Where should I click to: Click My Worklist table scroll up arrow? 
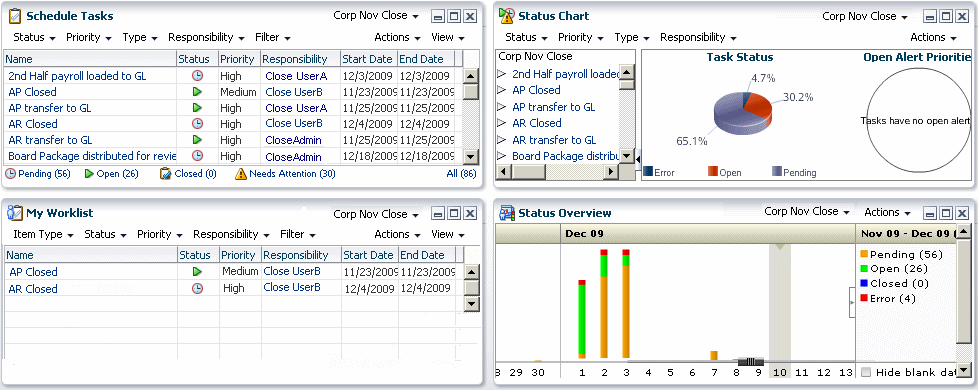click(x=472, y=271)
